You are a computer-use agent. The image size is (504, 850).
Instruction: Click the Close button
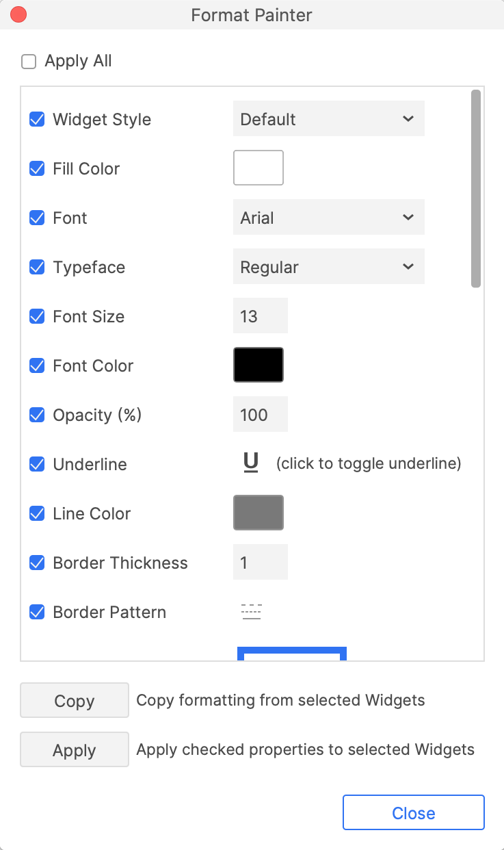(x=413, y=812)
